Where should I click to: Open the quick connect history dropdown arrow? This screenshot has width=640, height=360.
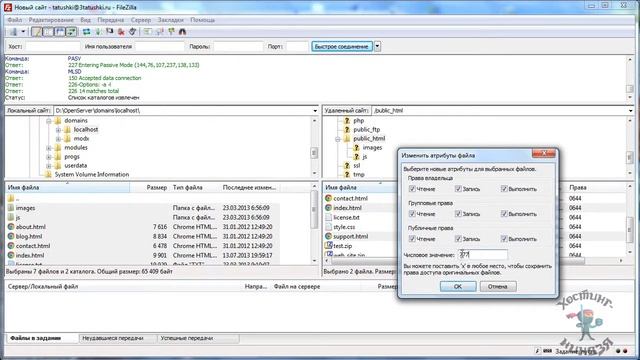378,47
